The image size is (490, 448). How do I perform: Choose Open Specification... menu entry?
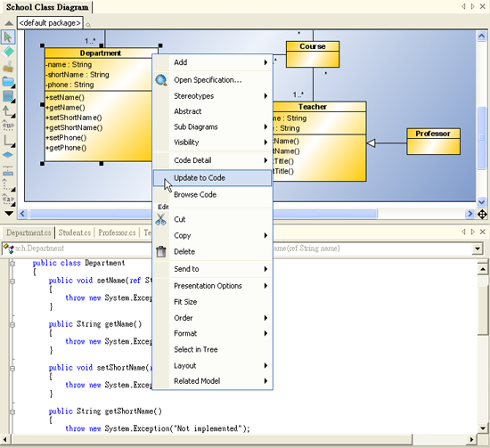[213, 80]
